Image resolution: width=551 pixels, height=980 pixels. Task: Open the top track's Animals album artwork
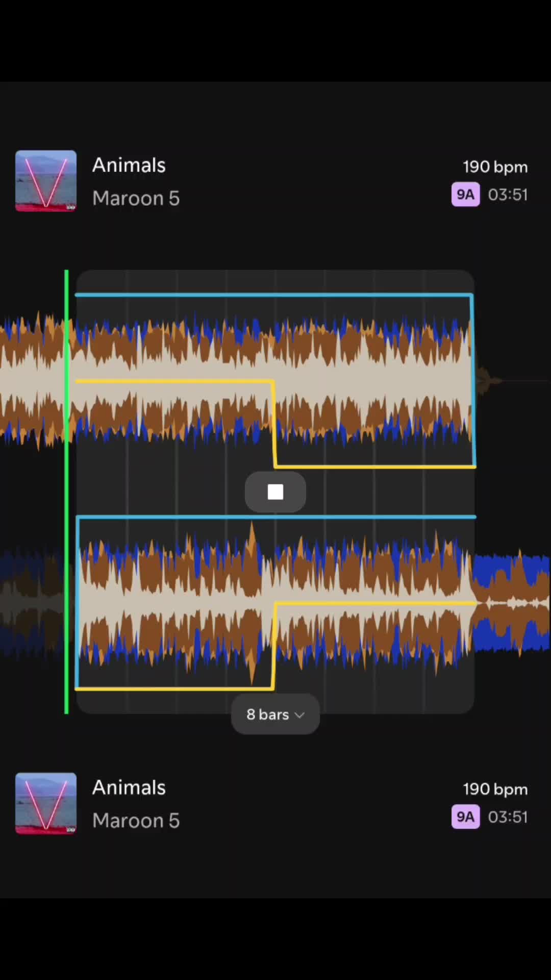coord(46,181)
